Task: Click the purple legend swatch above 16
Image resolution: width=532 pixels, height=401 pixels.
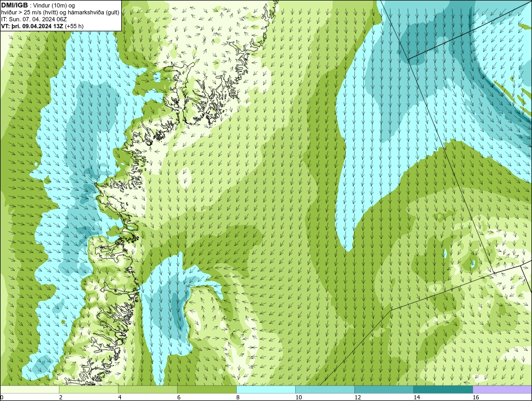Action: (x=502, y=389)
